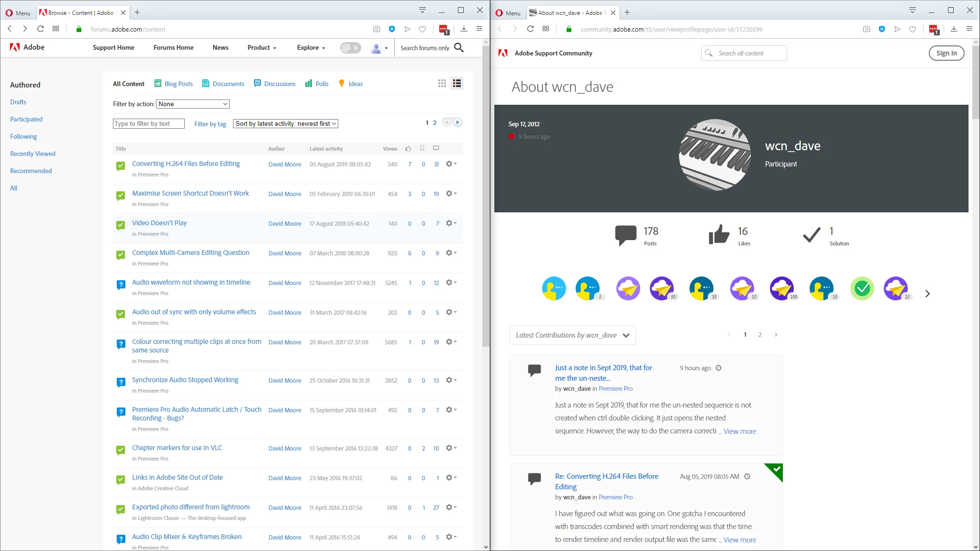Screen dimensions: 980x551
Task: Switch to grid thumbnail view icon
Action: [442, 84]
